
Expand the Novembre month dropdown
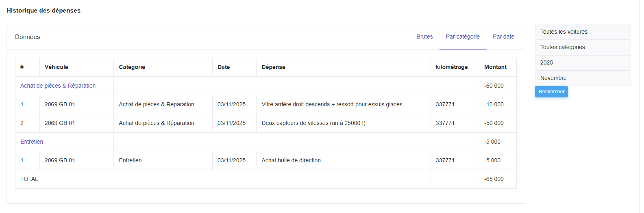[x=583, y=78]
